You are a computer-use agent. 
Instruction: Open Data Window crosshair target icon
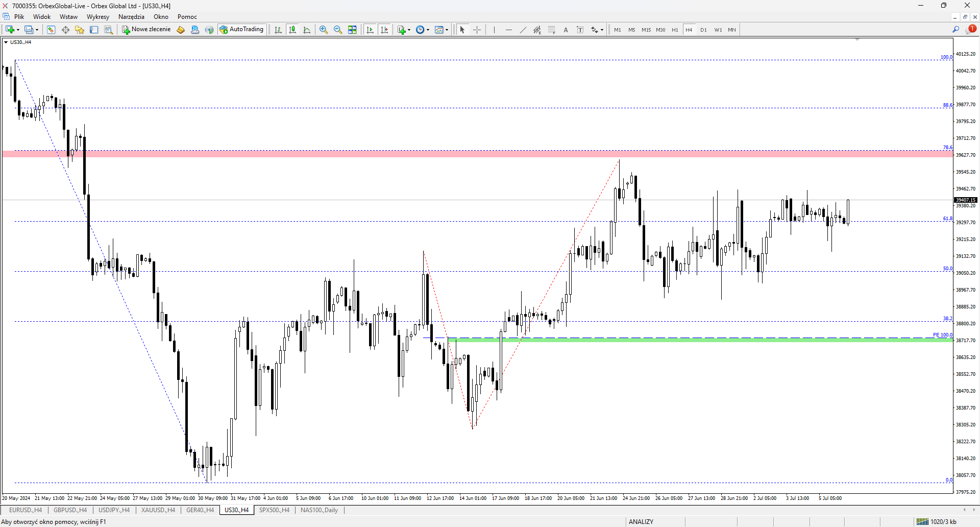(65, 30)
